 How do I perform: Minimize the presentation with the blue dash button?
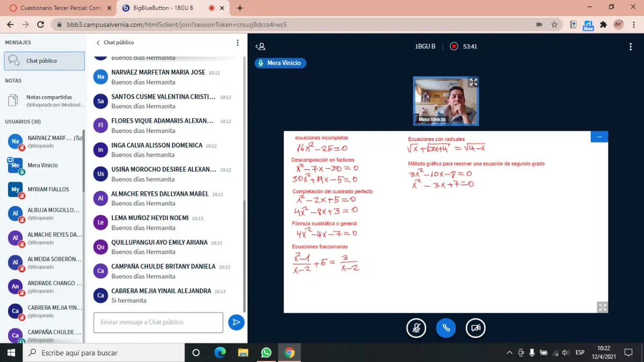[599, 136]
